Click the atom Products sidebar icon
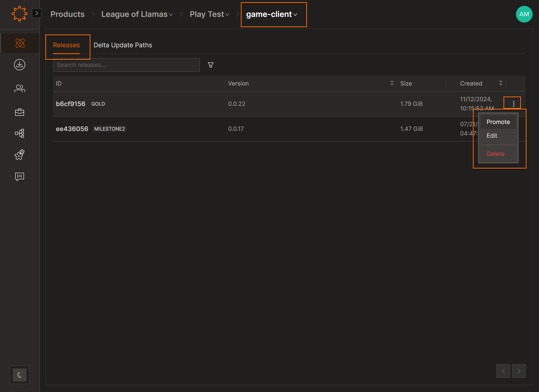This screenshot has width=539, height=392. point(20,43)
